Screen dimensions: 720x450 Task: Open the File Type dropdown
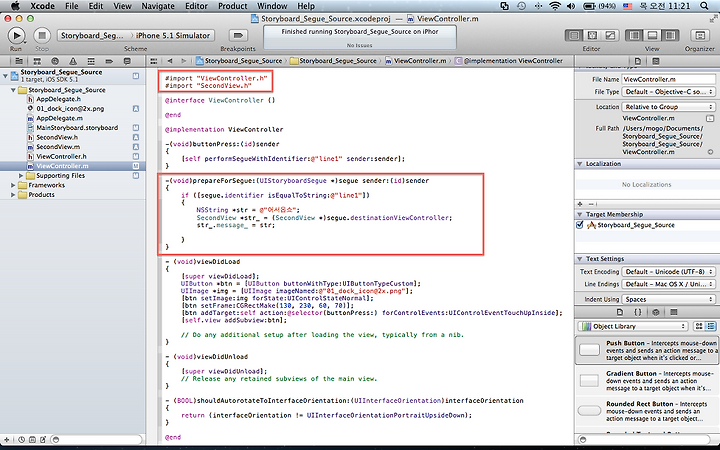[668, 92]
